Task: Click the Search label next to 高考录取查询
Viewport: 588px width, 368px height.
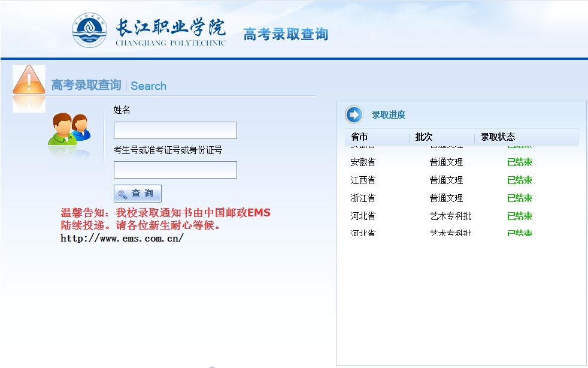Action: click(x=148, y=86)
